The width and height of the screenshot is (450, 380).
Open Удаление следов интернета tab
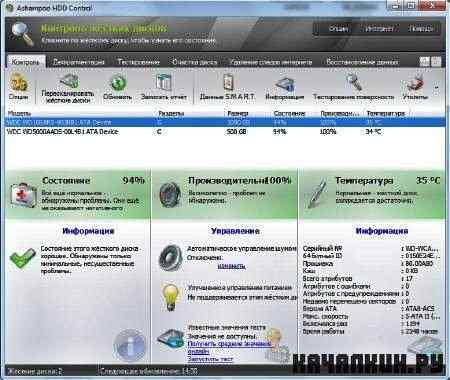[271, 62]
